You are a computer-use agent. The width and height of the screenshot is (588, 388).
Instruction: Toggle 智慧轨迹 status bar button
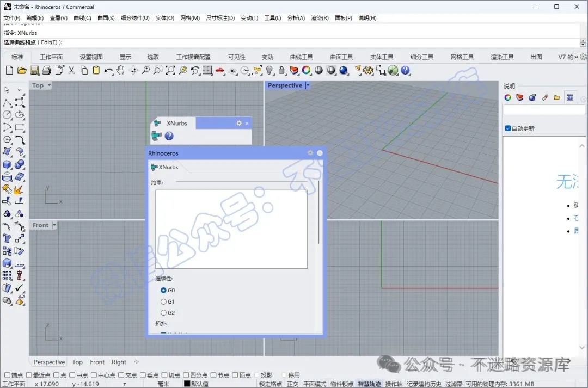[x=369, y=384]
